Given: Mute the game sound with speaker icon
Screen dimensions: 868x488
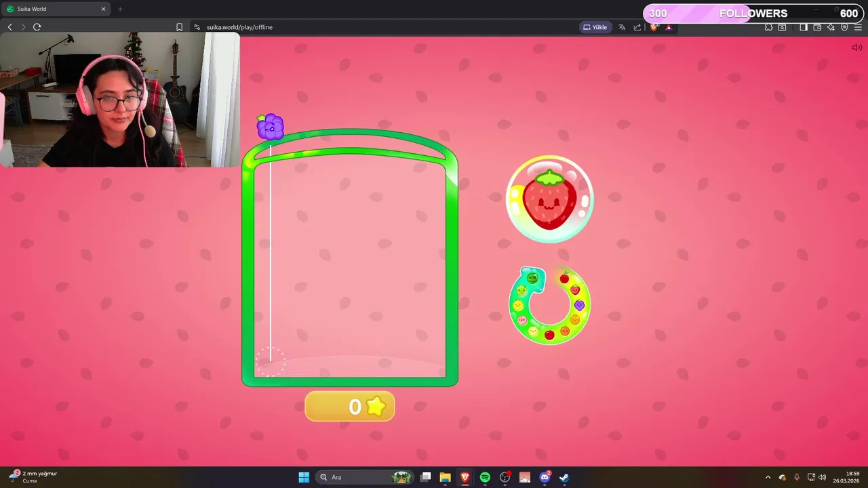Looking at the screenshot, I should coord(856,47).
